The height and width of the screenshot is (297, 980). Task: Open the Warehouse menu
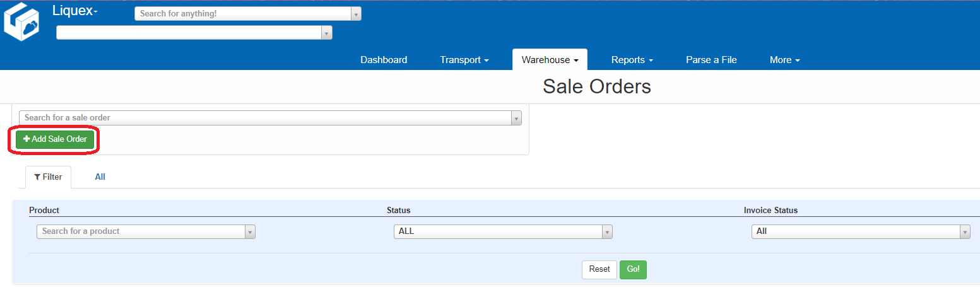pyautogui.click(x=550, y=60)
